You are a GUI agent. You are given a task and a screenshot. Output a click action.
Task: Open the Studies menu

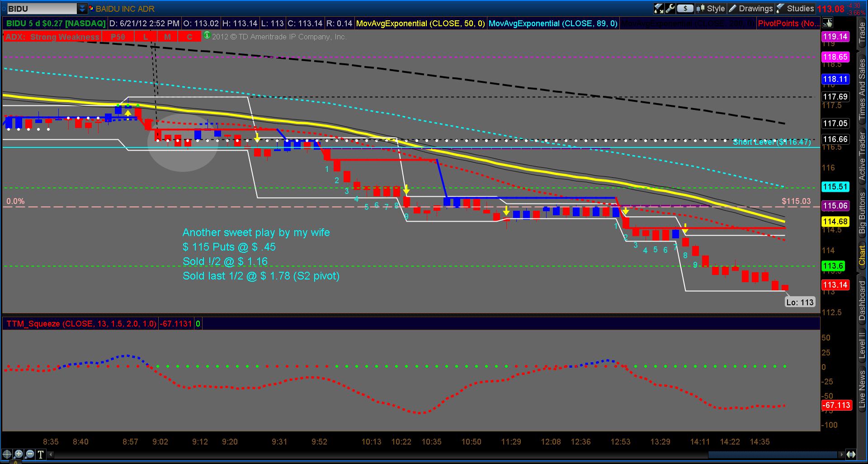[795, 8]
